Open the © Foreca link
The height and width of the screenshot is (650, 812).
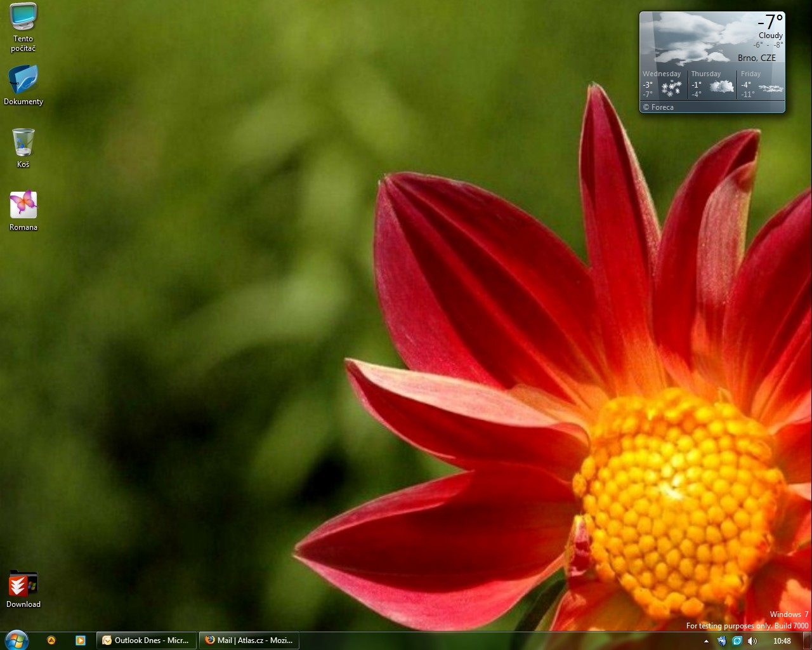pos(658,107)
